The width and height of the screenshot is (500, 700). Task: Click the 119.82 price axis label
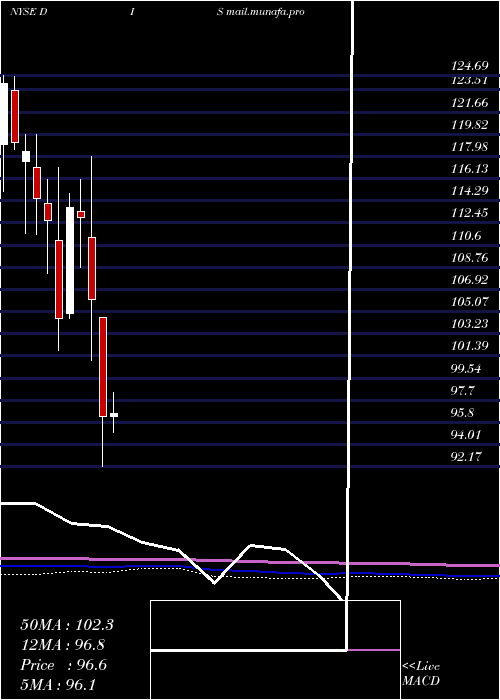(x=470, y=125)
